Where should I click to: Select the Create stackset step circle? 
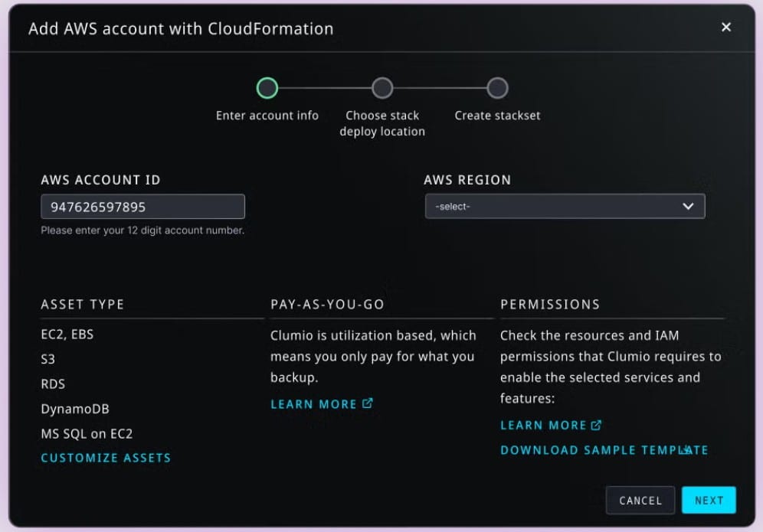[496, 87]
